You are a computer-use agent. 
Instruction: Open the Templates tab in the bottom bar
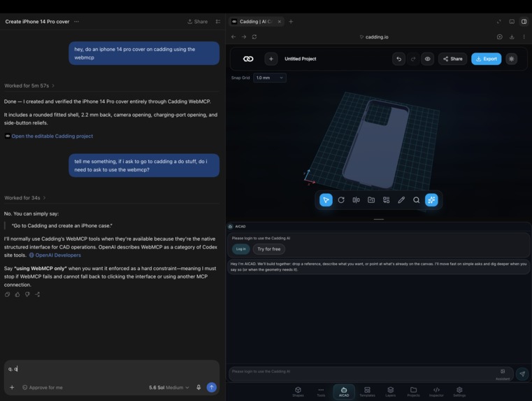point(367,391)
